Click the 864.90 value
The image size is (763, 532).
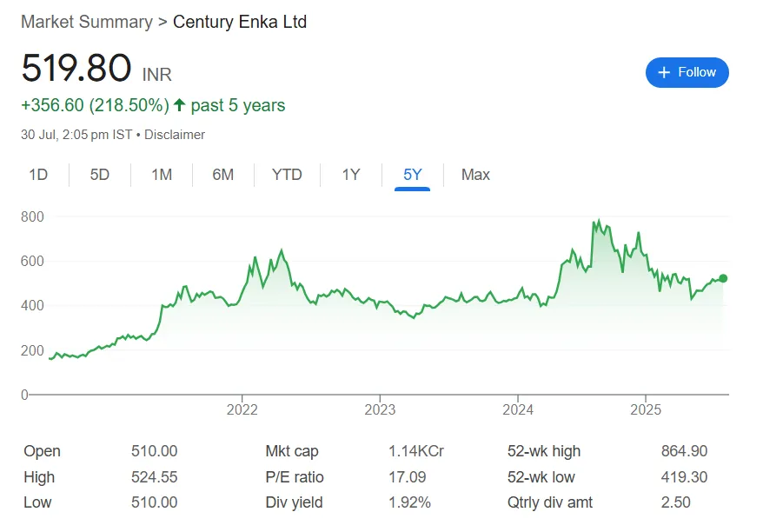click(x=684, y=450)
